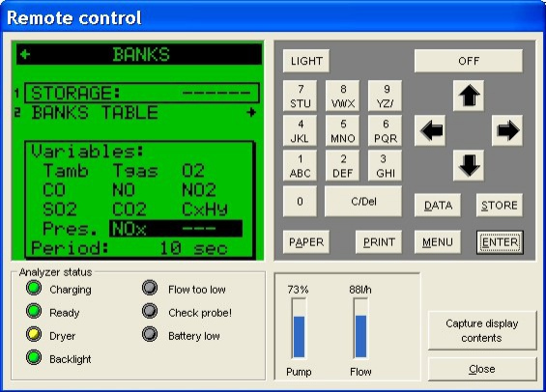Click the Flow level bar
This screenshot has width=546, height=392.
pyautogui.click(x=360, y=329)
